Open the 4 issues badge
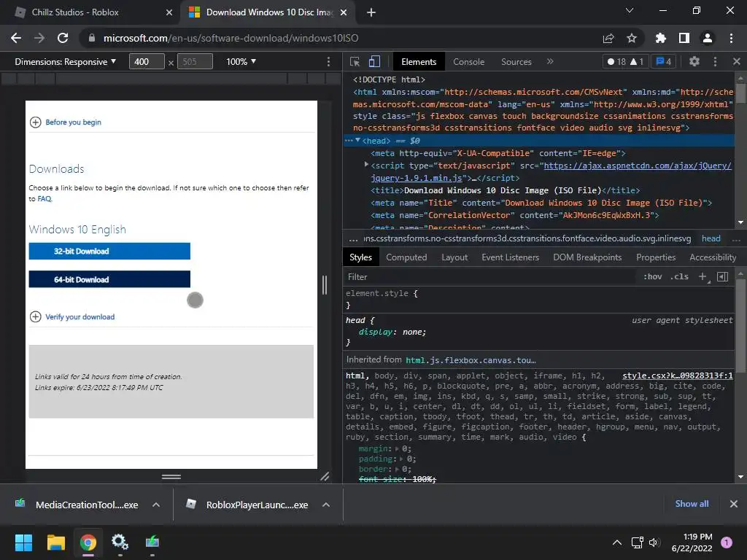 tap(664, 61)
